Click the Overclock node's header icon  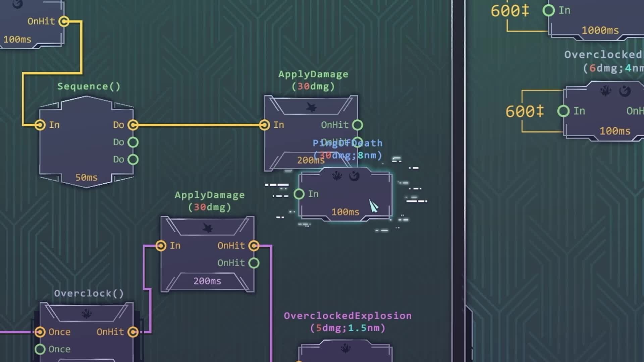pos(87,314)
